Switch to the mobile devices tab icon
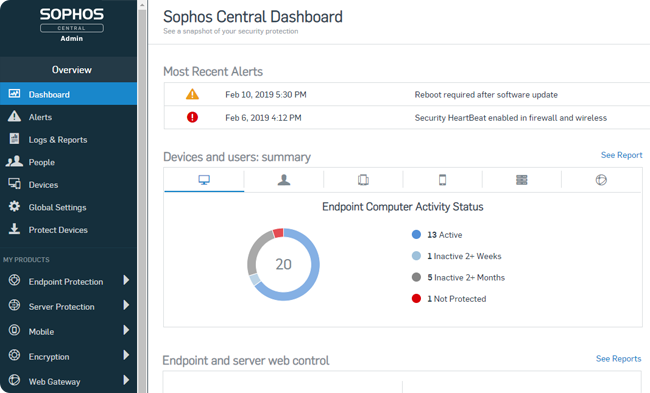Screen dimensions: 650x393 (x=363, y=180)
